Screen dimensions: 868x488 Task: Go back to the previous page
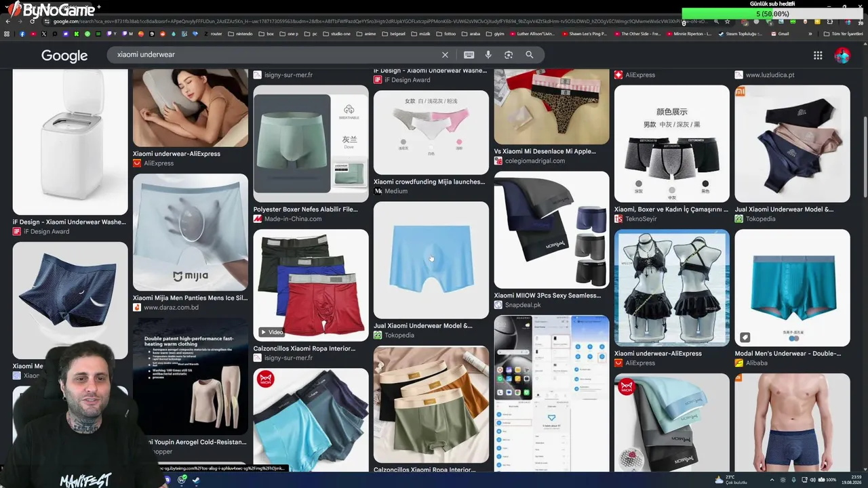pyautogui.click(x=7, y=21)
